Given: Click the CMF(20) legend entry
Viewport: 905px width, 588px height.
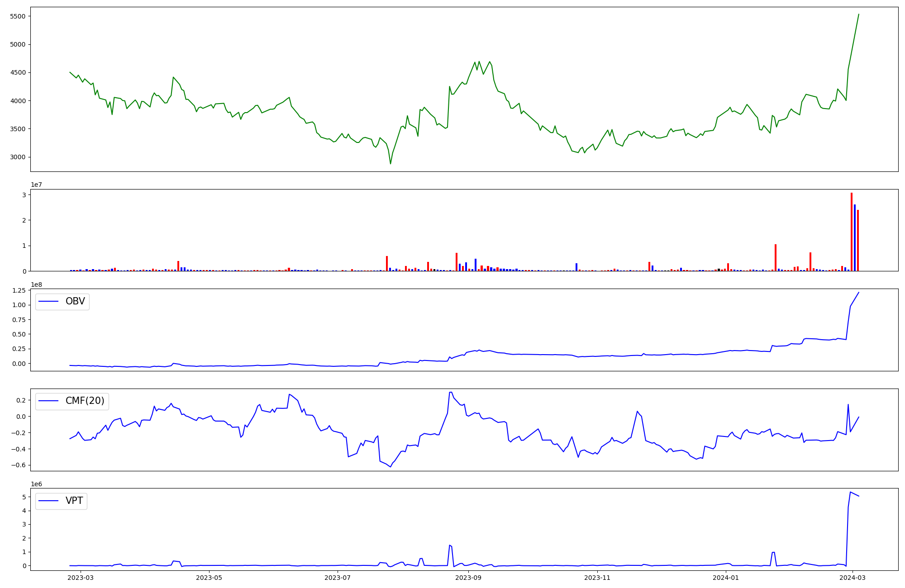Looking at the screenshot, I should coord(85,401).
